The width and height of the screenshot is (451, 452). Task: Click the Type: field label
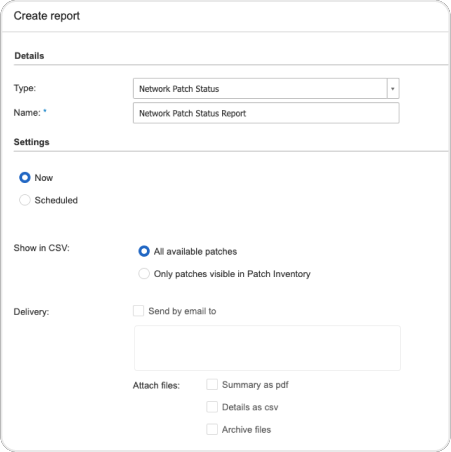(x=25, y=88)
